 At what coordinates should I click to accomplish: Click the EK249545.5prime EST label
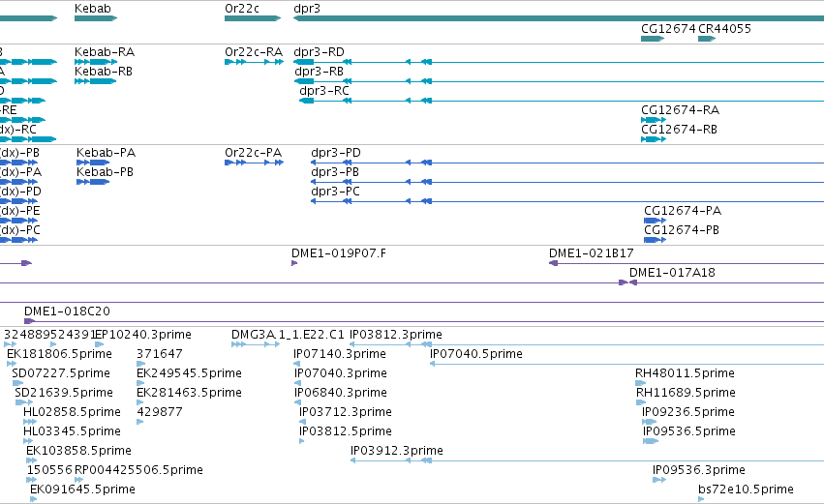point(189,373)
